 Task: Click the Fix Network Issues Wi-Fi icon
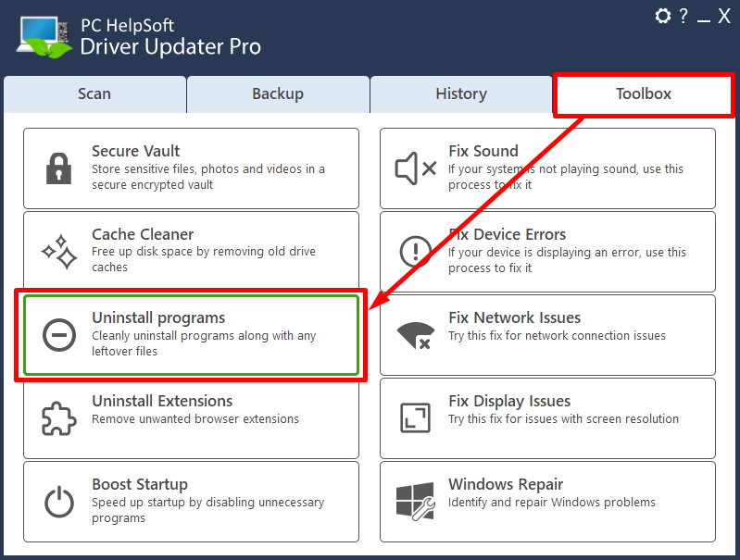(415, 335)
